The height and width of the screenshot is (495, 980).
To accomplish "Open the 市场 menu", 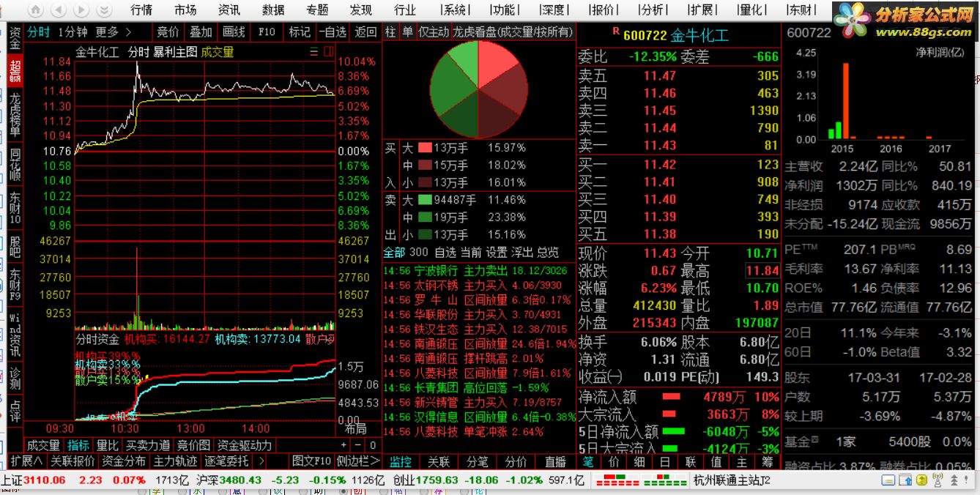I will pyautogui.click(x=185, y=10).
